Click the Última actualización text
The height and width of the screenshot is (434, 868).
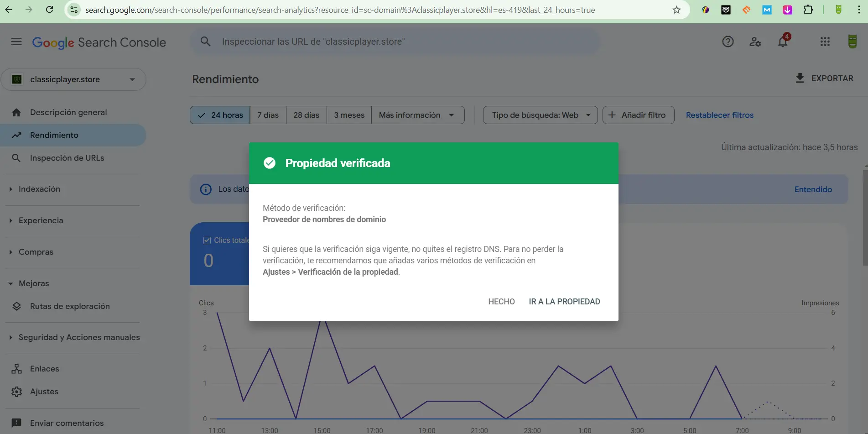coord(789,147)
